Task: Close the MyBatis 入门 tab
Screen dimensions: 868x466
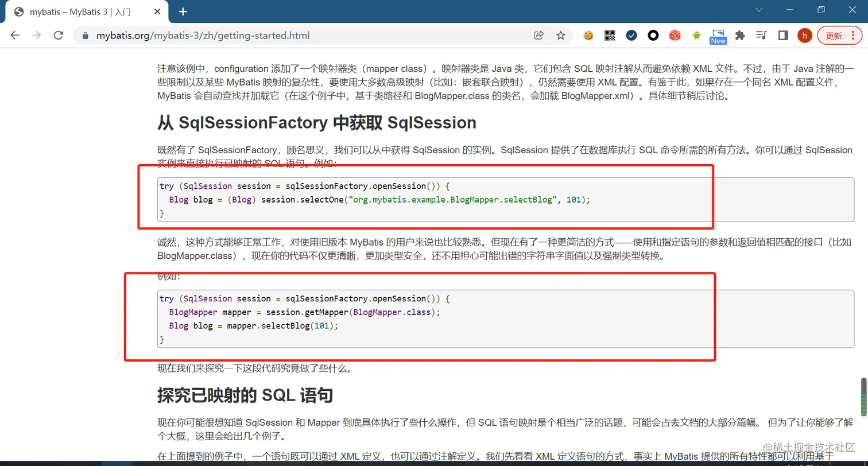Action: click(157, 12)
